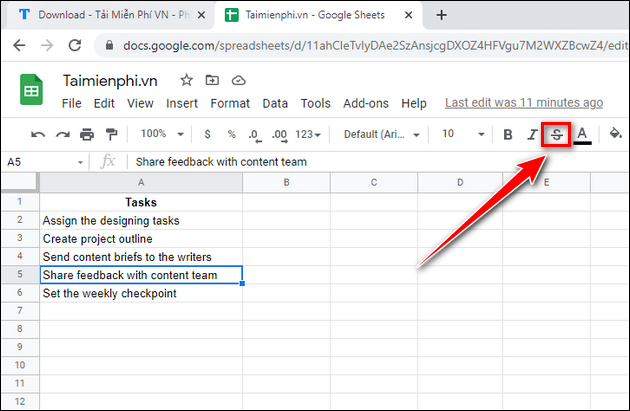This screenshot has width=630, height=411.
Task: Open the Tools menu
Action: (x=315, y=103)
